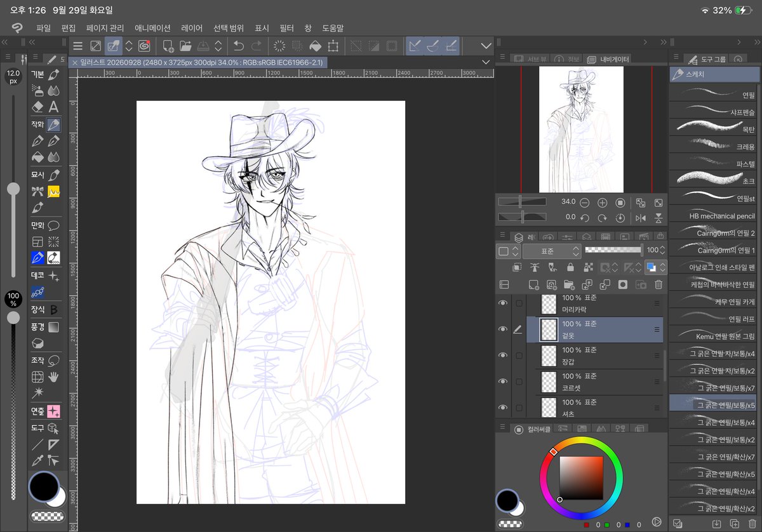Select the speech balloon tool next to 만화
Image resolution: width=762 pixels, height=532 pixels.
click(x=54, y=225)
